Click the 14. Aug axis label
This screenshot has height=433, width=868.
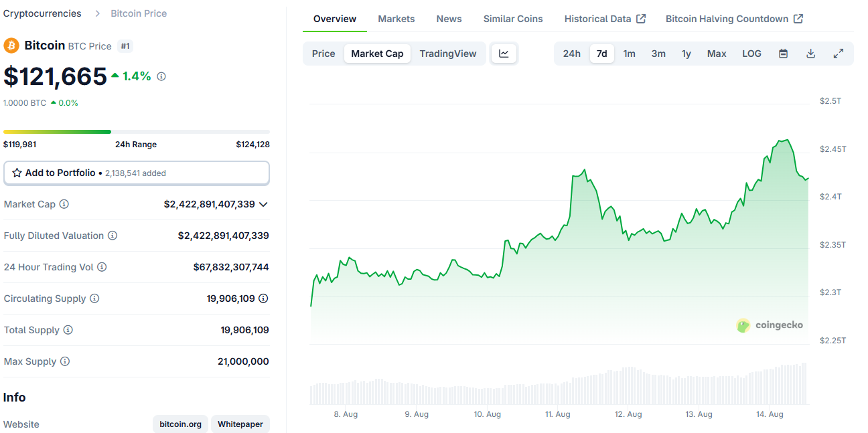point(770,414)
